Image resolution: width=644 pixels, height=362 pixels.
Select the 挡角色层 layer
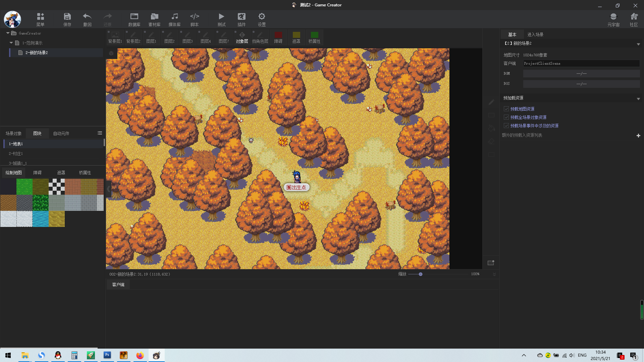point(260,38)
